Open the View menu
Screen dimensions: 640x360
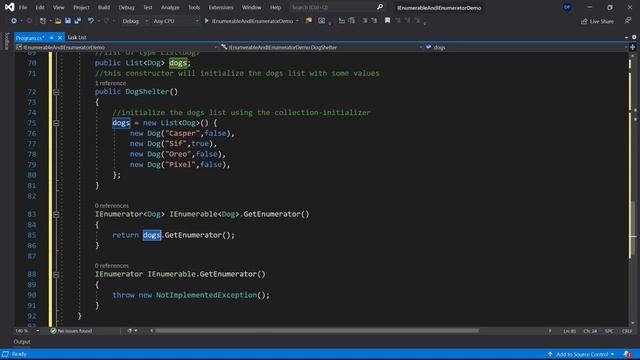pos(58,7)
